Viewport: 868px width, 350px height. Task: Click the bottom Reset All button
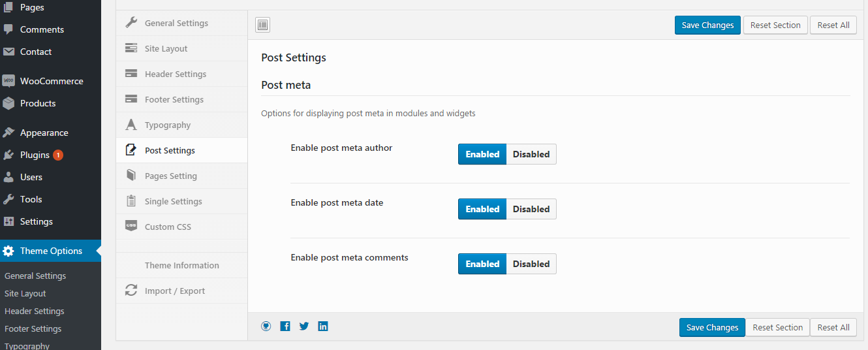coord(833,327)
